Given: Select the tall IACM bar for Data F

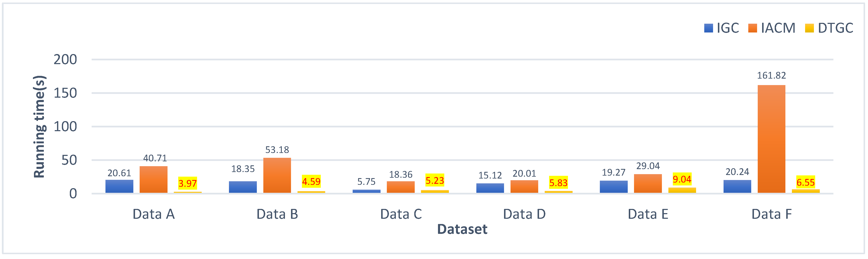Looking at the screenshot, I should [771, 139].
